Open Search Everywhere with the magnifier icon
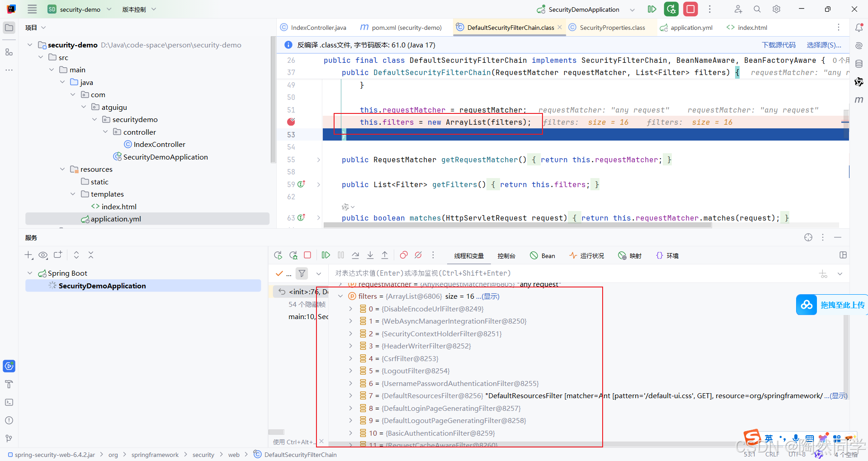Screen dimensions: 868x461 [x=757, y=9]
